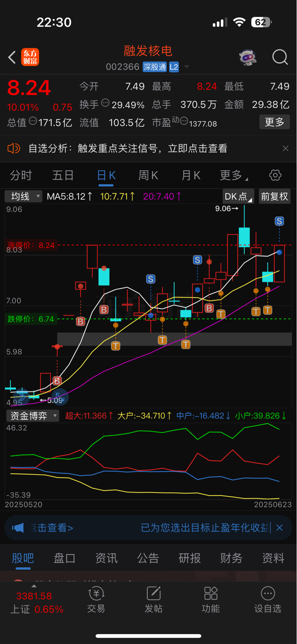The height and width of the screenshot is (644, 297).
Task: Tap the 融发核电 stock title
Action: (148, 51)
